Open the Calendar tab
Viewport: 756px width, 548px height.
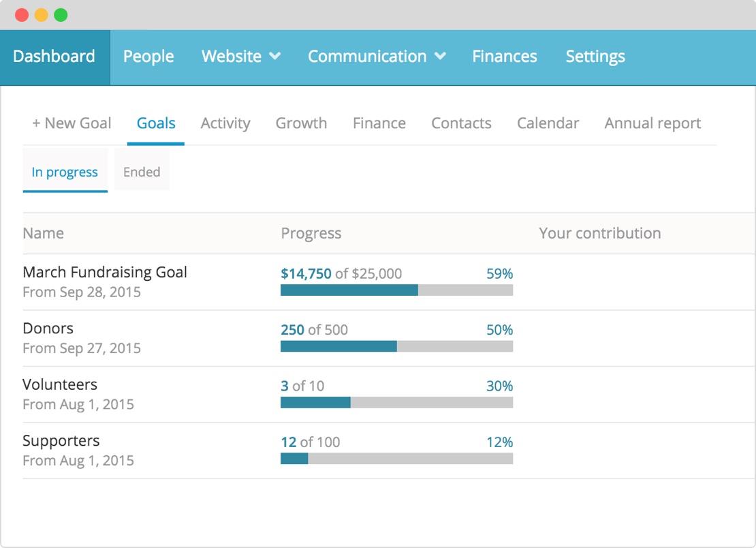coord(548,123)
